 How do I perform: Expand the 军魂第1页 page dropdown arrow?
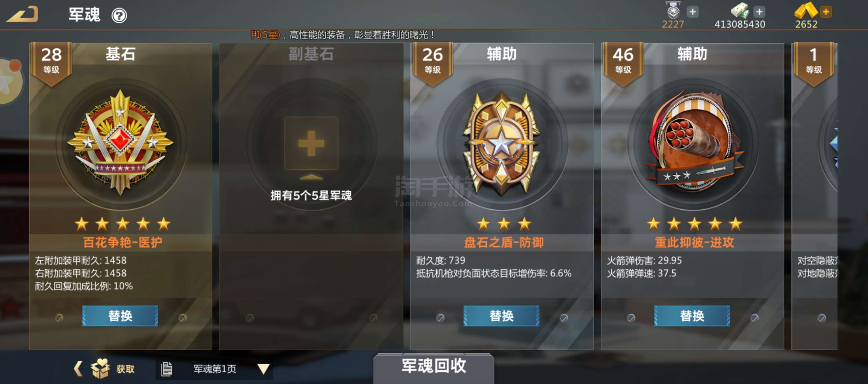click(263, 369)
